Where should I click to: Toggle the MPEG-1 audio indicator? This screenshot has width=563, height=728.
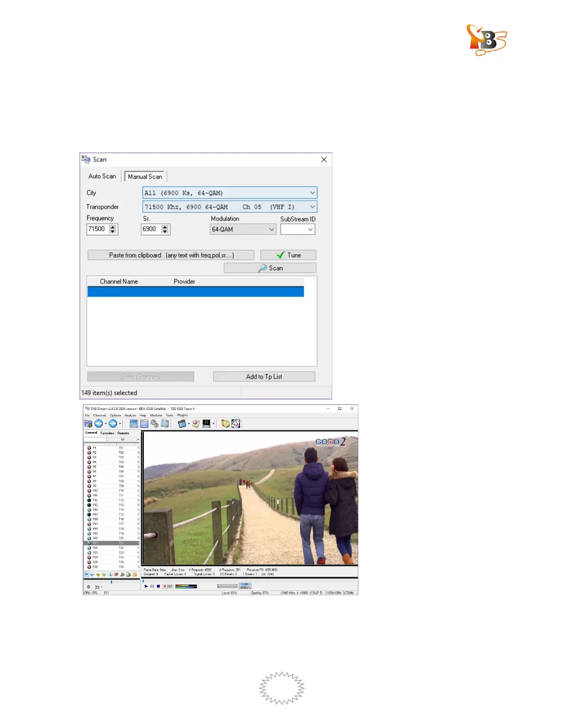(245, 587)
